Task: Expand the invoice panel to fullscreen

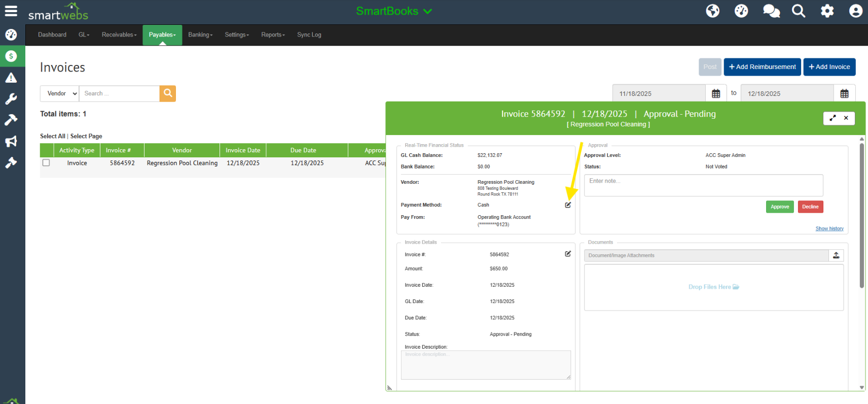Action: tap(833, 118)
